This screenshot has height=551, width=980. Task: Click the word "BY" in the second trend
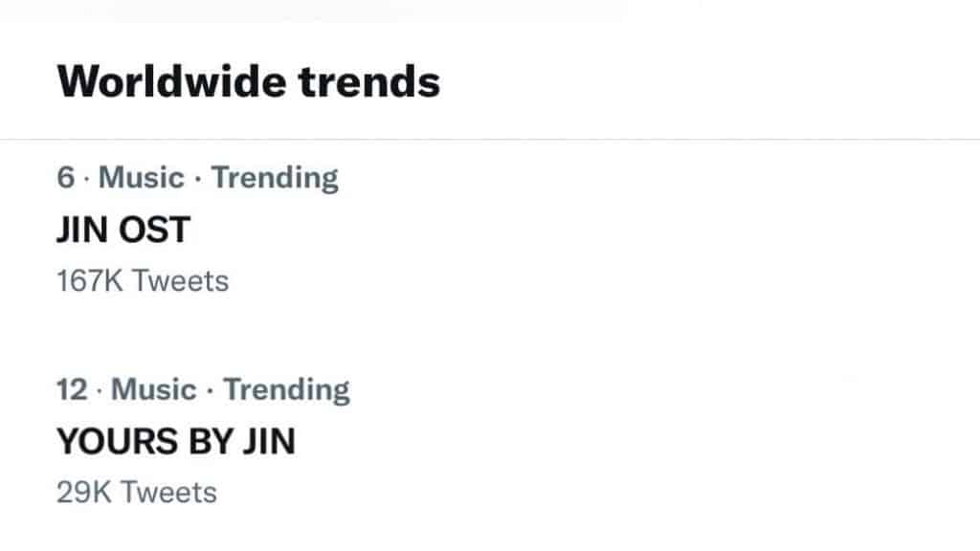[x=209, y=441]
